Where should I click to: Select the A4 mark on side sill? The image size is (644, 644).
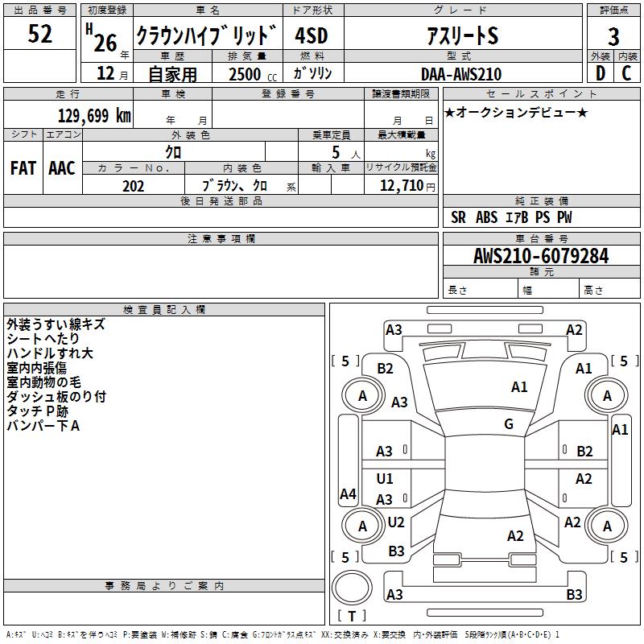point(348,493)
